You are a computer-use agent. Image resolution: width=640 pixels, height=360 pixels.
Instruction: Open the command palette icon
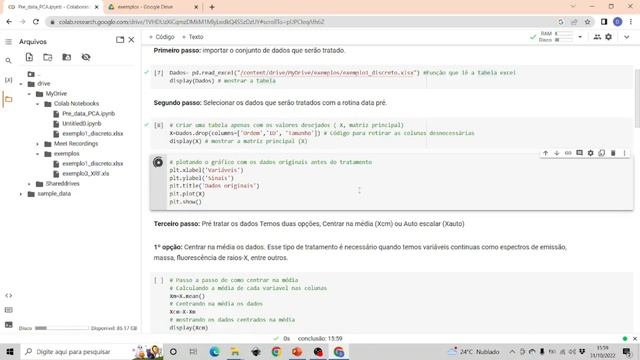(9, 310)
